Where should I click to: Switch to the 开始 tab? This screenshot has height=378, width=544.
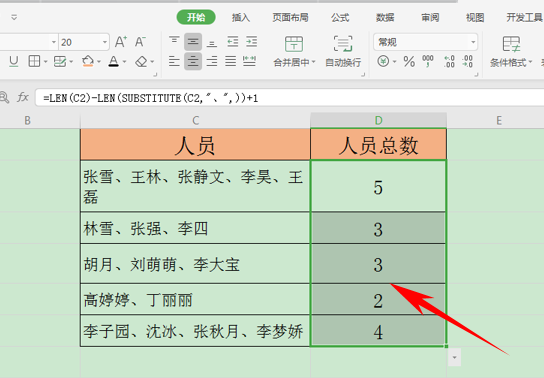click(x=196, y=17)
